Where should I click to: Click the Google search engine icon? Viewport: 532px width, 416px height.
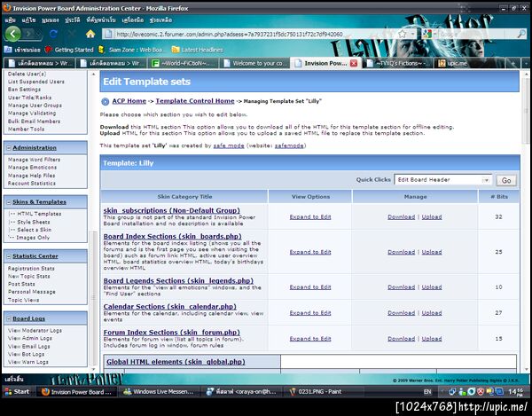426,34
